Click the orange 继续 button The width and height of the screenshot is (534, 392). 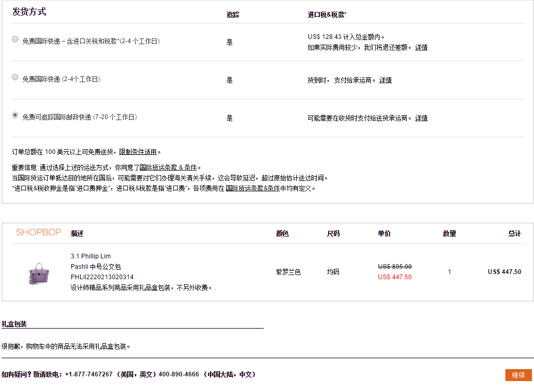pyautogui.click(x=518, y=375)
